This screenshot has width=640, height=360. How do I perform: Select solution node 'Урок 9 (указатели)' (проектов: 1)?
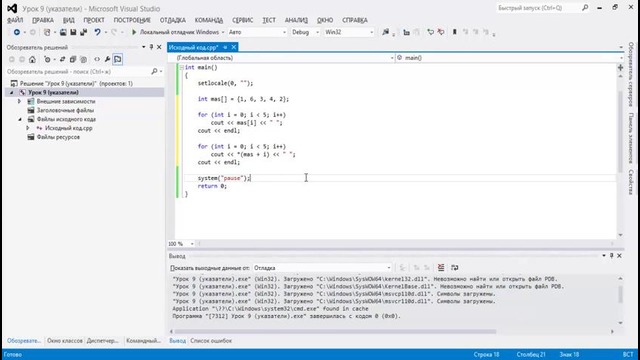[x=76, y=83]
